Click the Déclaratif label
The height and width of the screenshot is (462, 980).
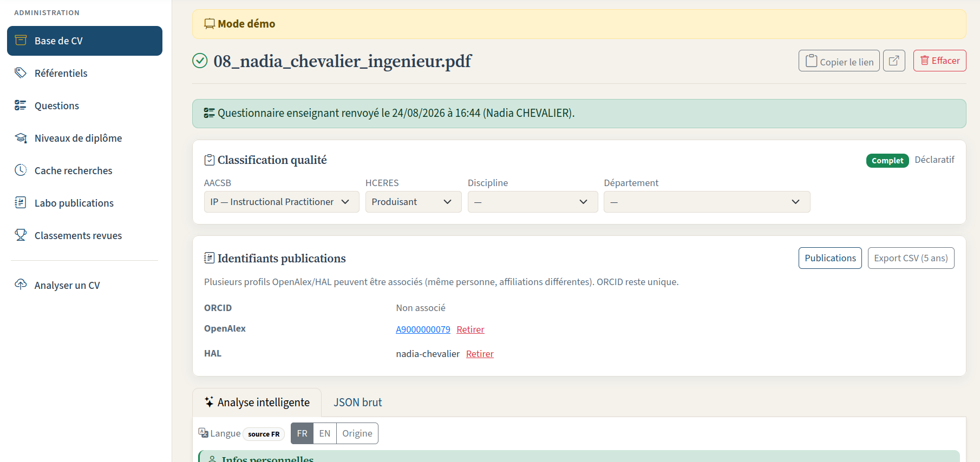coord(935,160)
